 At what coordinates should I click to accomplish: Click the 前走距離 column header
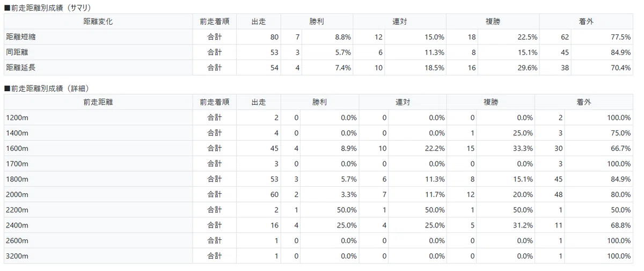[x=98, y=102]
